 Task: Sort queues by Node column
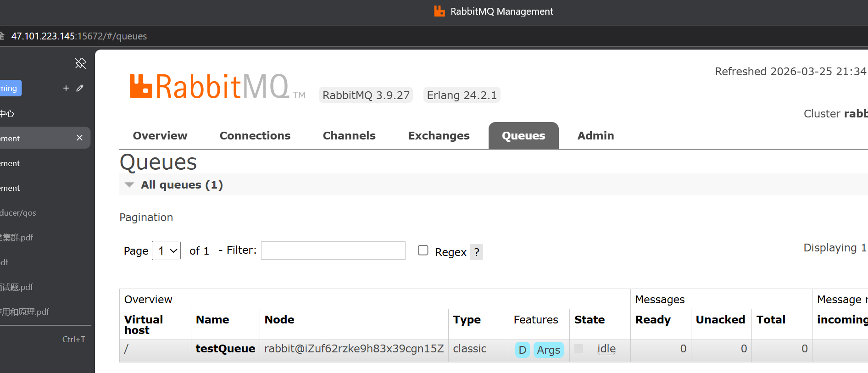click(279, 320)
